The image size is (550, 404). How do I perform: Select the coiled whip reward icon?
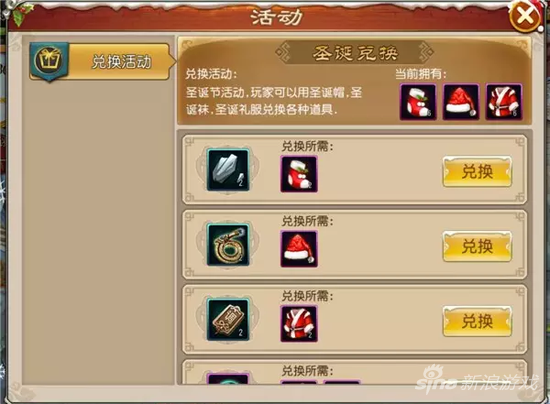point(228,245)
